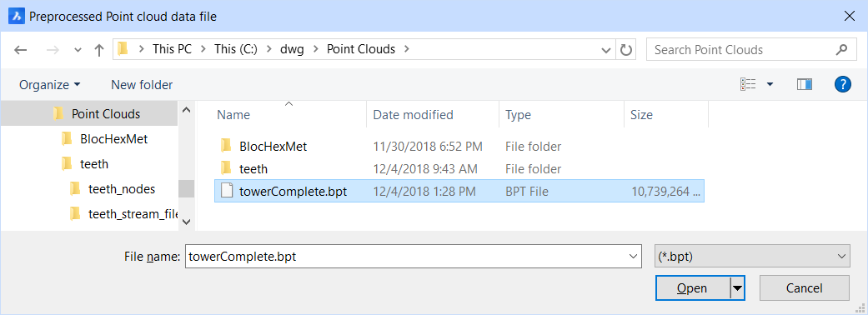Open the Organize menu
Viewport: 868px width, 315px height.
click(x=49, y=85)
